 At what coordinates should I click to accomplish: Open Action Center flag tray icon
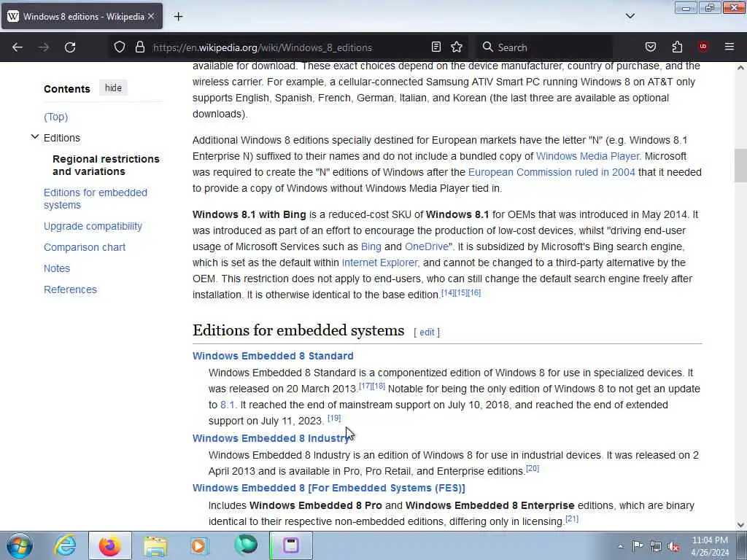[638, 546]
